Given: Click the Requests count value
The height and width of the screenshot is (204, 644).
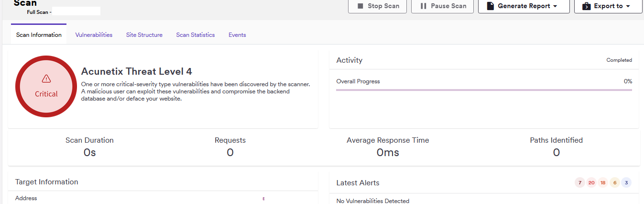Looking at the screenshot, I should 230,153.
